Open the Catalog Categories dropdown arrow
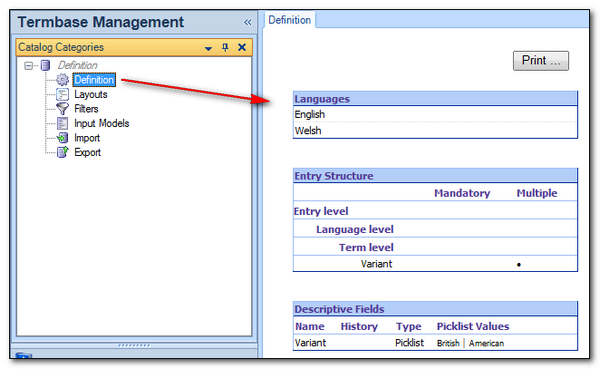The width and height of the screenshot is (600, 369). [x=209, y=49]
